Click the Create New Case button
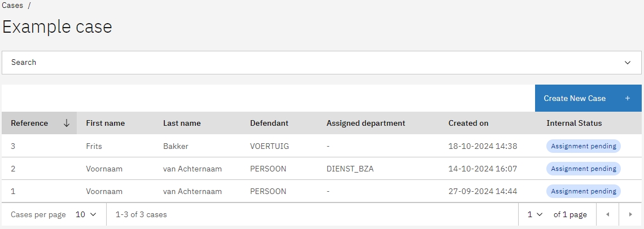Image resolution: width=644 pixels, height=229 pixels. click(x=575, y=98)
